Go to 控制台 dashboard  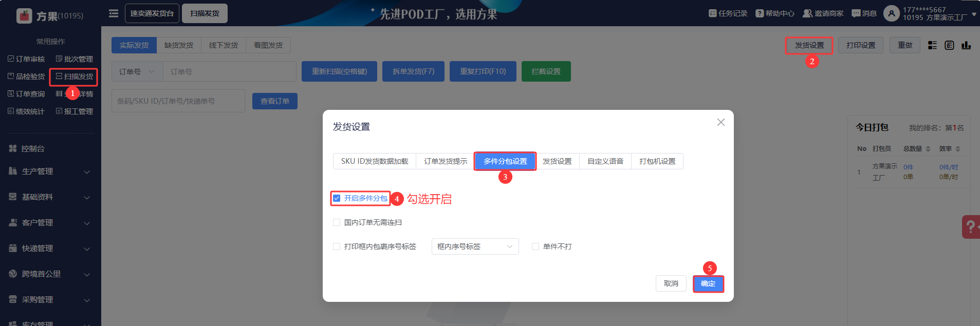point(27,148)
